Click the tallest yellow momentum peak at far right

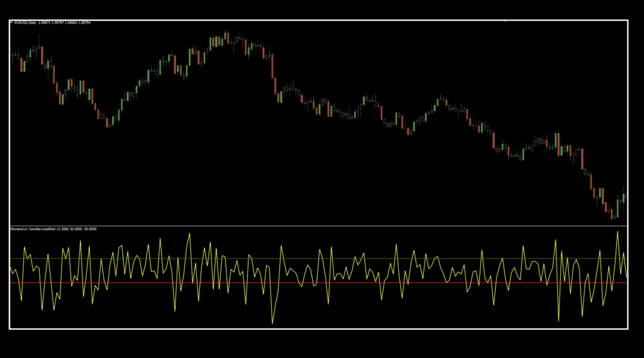618,232
